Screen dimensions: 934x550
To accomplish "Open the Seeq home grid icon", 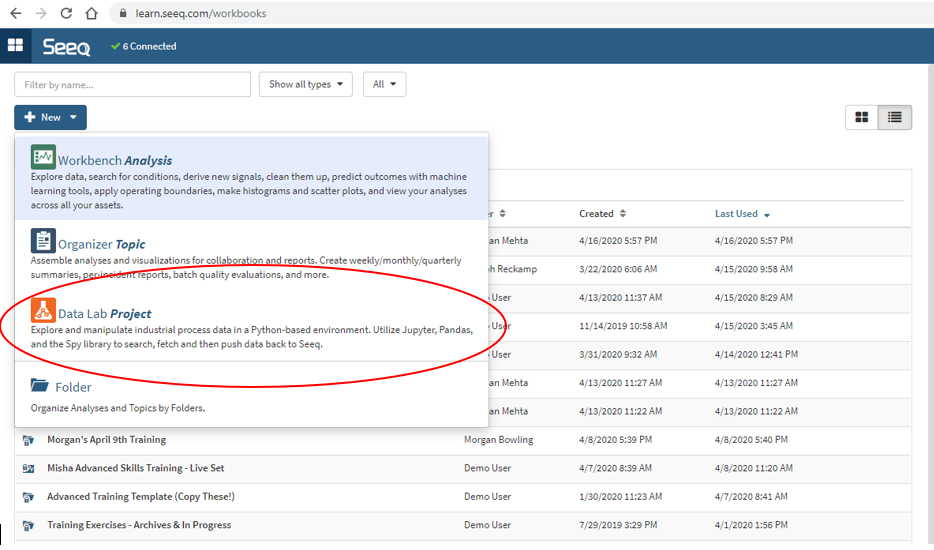I will click(16, 46).
